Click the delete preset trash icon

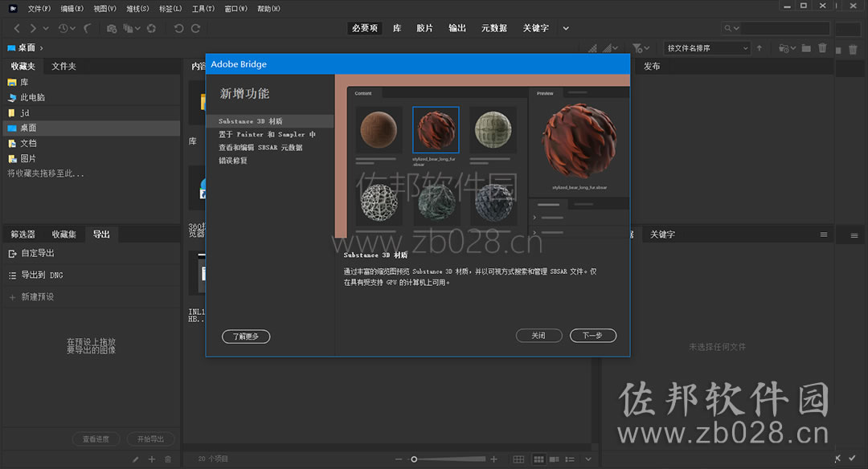[168, 459]
